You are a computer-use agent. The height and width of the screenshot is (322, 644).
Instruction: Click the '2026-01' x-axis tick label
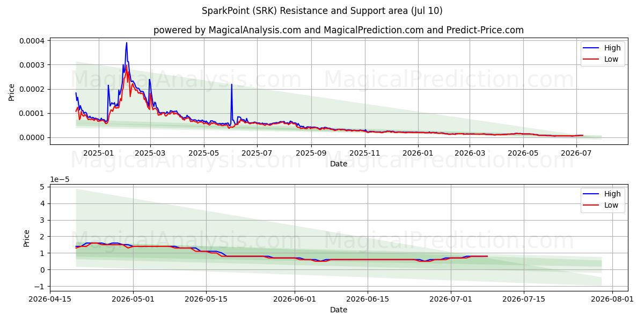418,152
